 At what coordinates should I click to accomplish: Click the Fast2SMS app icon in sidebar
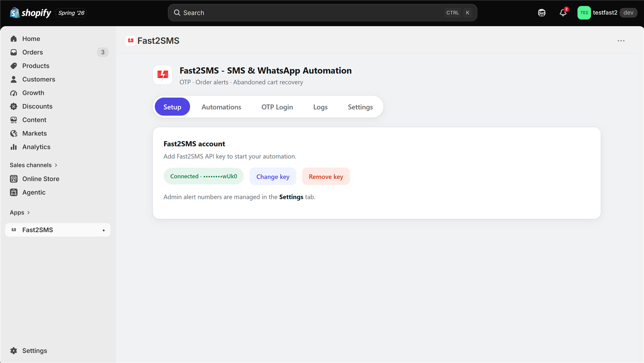click(x=14, y=230)
